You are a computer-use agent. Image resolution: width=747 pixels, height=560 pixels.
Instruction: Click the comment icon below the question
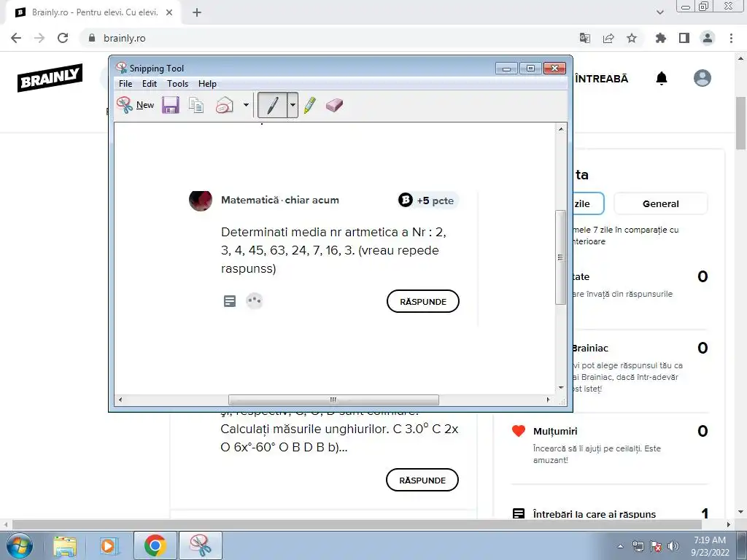coord(230,301)
